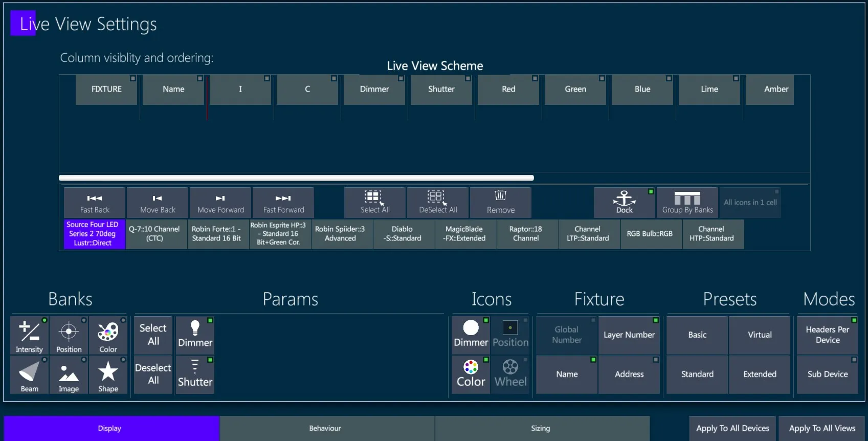Switch to the Sizing tab
Image resolution: width=868 pixels, height=441 pixels.
[542, 429]
